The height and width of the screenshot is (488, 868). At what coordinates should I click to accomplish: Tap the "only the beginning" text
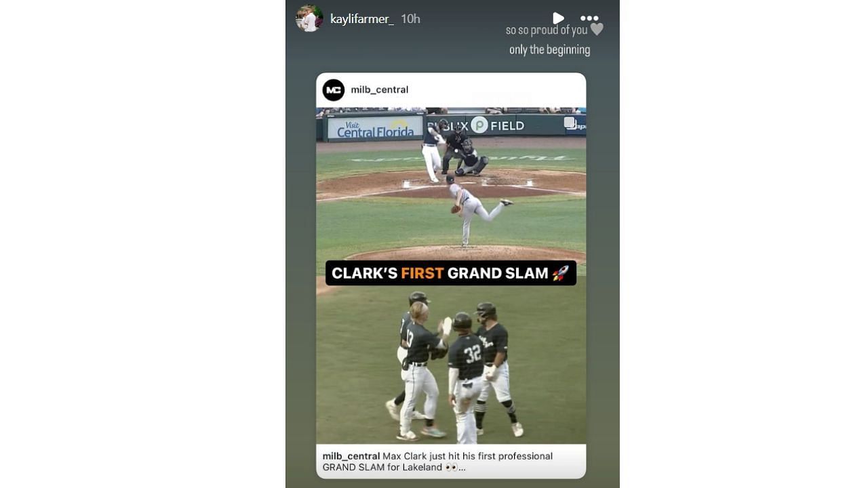click(549, 49)
